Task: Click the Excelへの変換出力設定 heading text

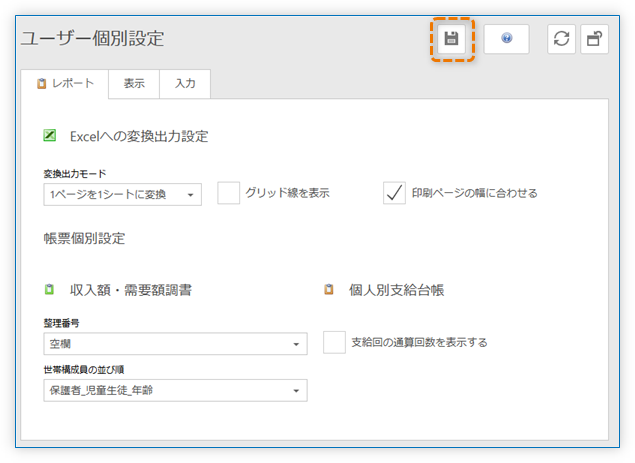Action: 139,137
